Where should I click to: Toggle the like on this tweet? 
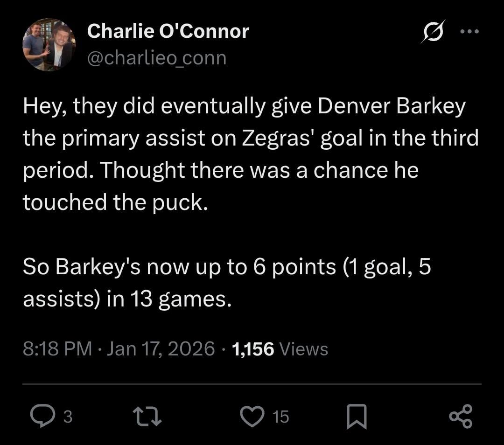click(252, 417)
